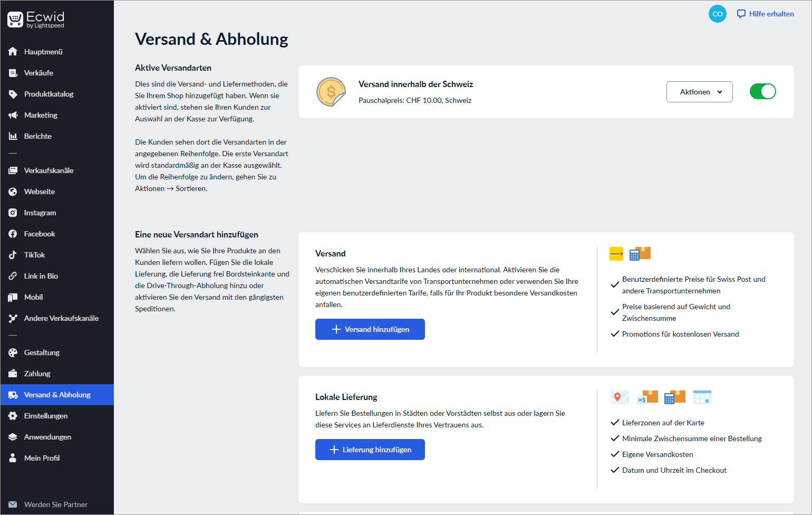
Task: Open the Produktkatalog menu
Action: [x=49, y=94]
